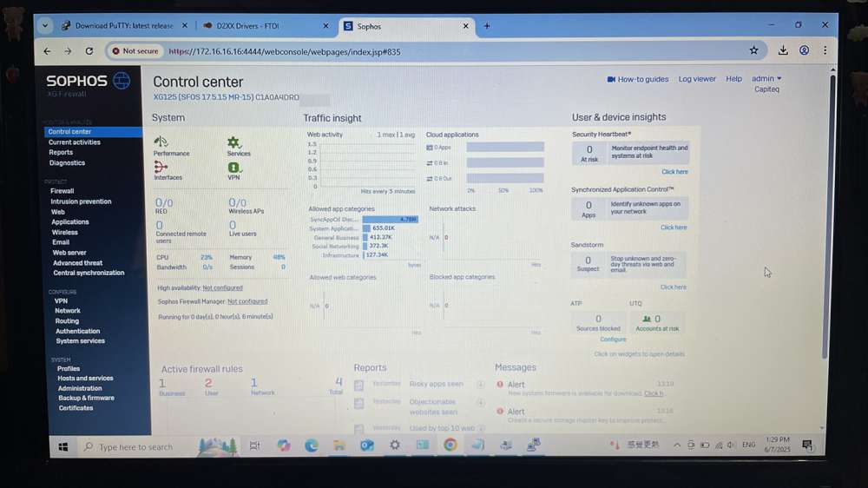Open Intrusion prevention in sidebar
The height and width of the screenshot is (488, 868).
click(x=81, y=201)
